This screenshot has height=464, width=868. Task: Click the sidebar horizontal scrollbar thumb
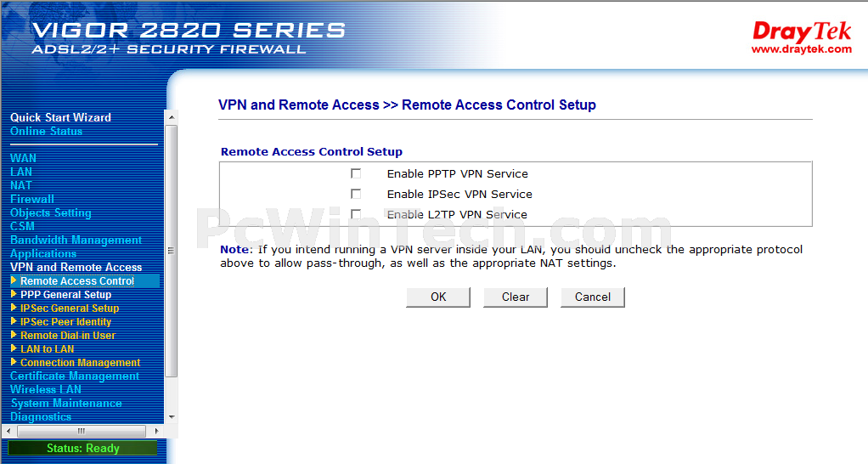82,431
